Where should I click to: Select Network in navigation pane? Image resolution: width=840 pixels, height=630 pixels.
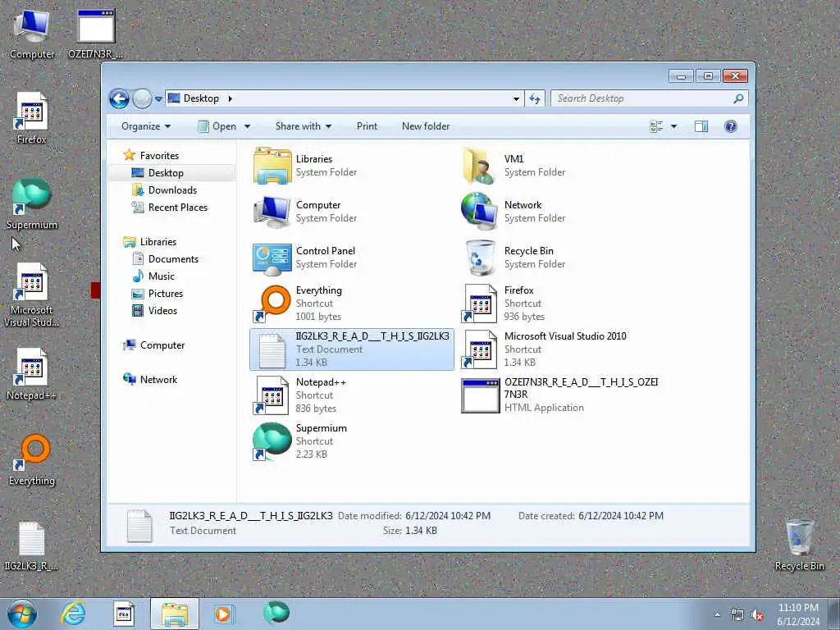pos(158,379)
